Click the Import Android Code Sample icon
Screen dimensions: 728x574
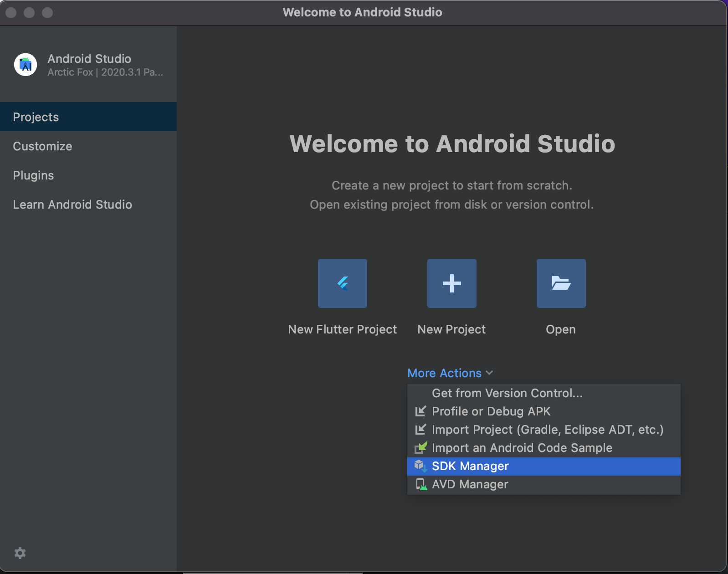tap(421, 447)
